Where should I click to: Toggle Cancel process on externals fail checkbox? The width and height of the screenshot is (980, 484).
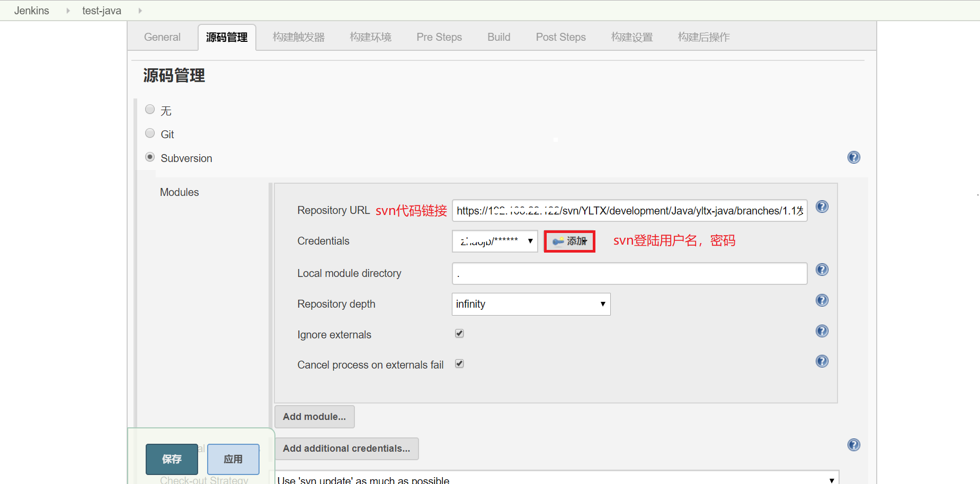(x=459, y=364)
